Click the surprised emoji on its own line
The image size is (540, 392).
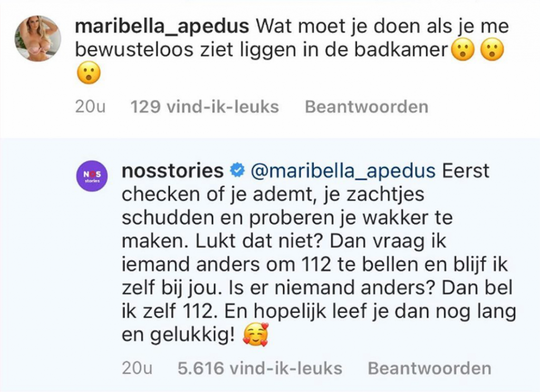point(88,74)
